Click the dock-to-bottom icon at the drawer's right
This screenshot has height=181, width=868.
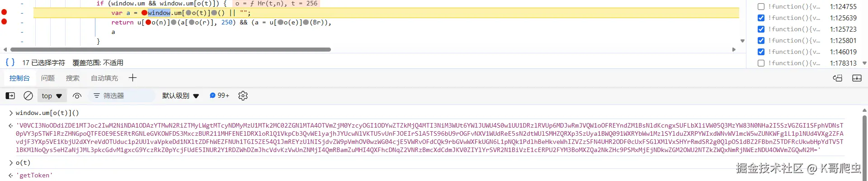(x=857, y=78)
